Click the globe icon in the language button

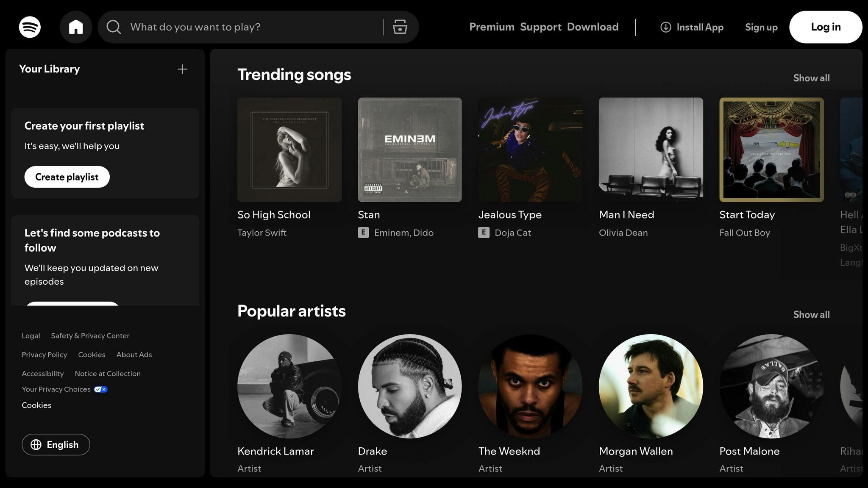(x=36, y=444)
